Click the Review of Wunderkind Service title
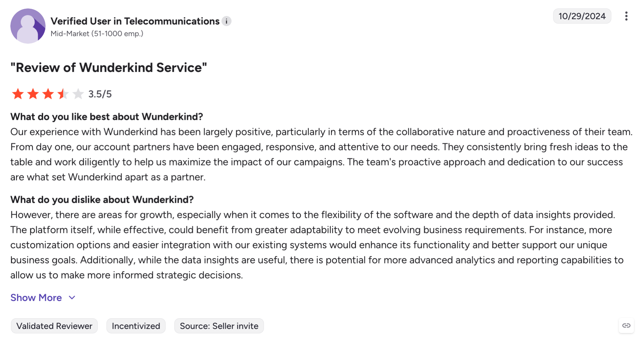 pyautogui.click(x=108, y=68)
